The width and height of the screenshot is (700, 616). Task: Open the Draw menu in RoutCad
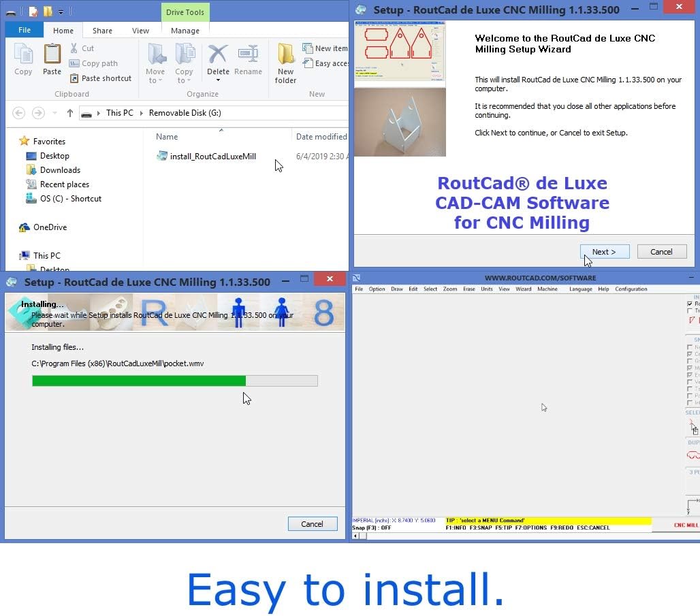(x=397, y=289)
